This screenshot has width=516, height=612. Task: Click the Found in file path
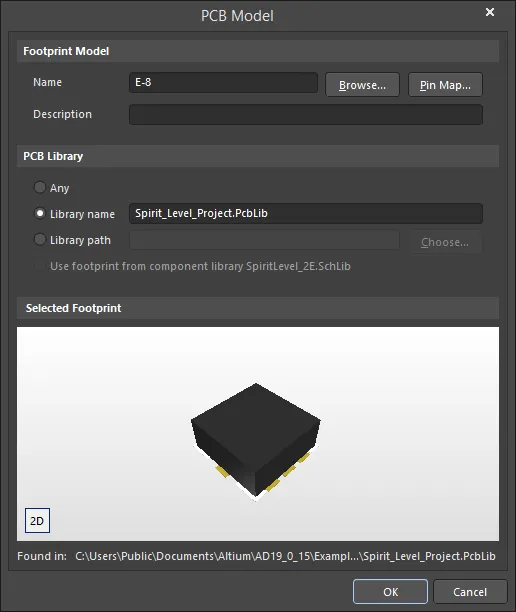pos(285,556)
